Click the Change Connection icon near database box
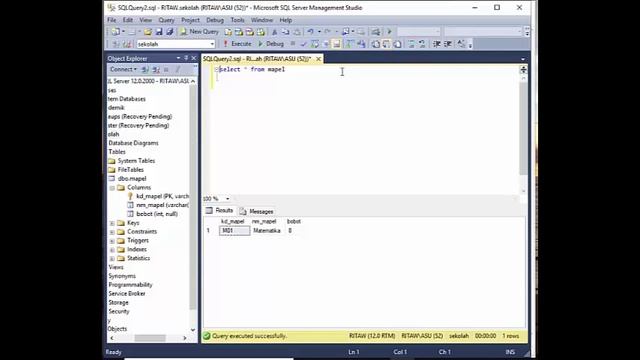Screen dimensions: 640x360 (x=127, y=44)
